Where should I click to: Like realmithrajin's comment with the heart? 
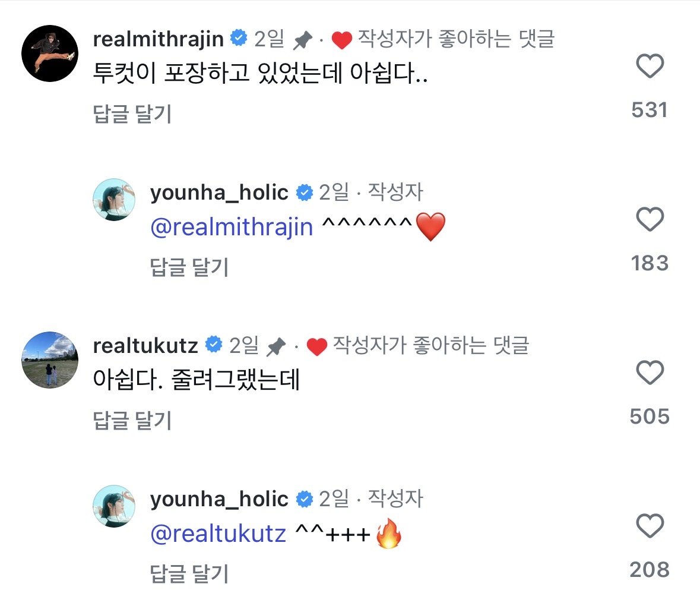point(650,66)
